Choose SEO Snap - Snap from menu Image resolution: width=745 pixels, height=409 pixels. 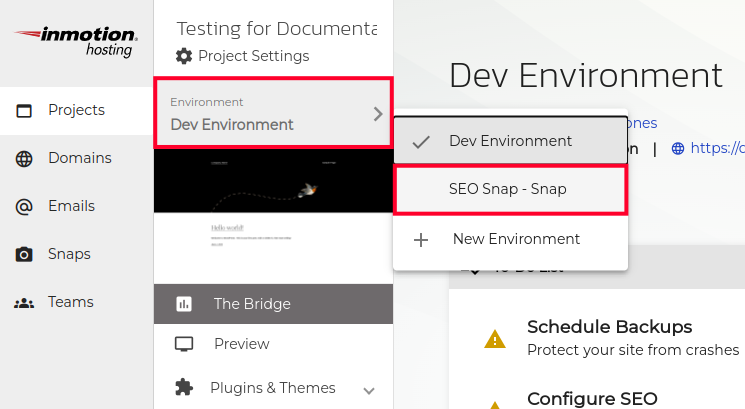[510, 189]
